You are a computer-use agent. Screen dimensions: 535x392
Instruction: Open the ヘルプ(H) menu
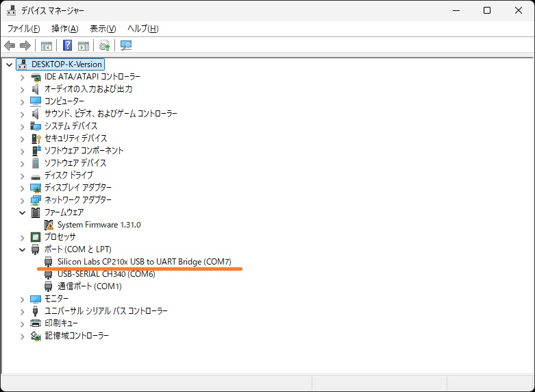coord(142,29)
